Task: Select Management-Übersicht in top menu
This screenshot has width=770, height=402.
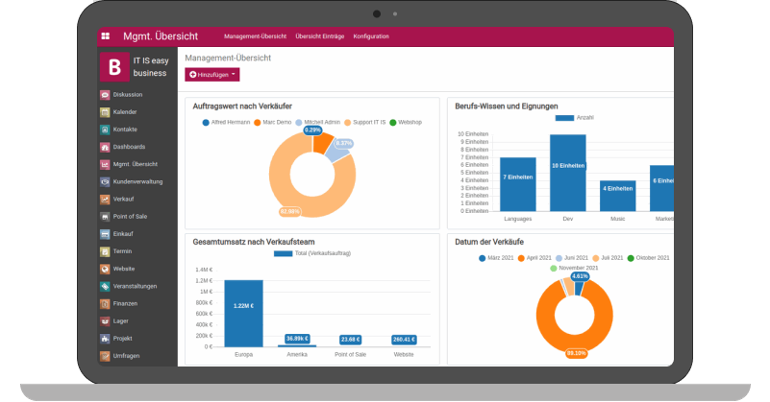Action: [254, 37]
